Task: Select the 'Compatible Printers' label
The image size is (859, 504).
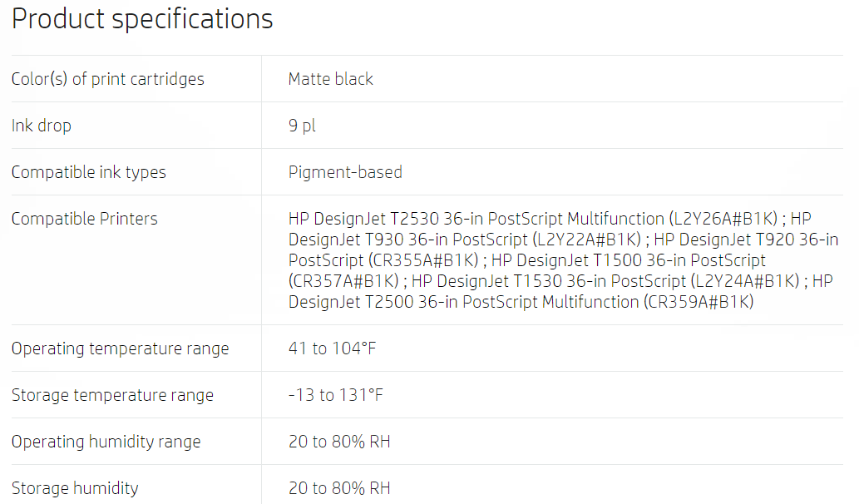Action: 84,219
